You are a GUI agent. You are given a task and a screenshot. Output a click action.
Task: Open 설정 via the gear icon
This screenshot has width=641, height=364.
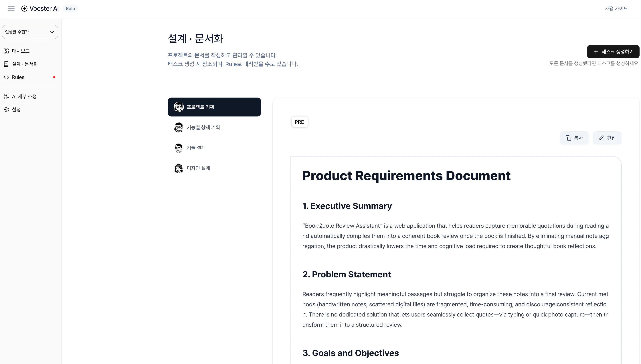point(6,110)
